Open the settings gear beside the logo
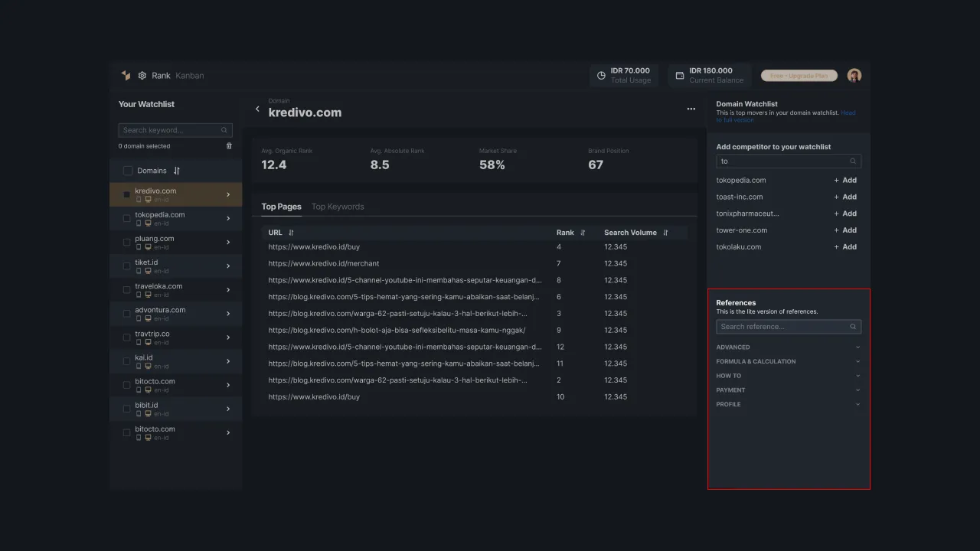This screenshot has width=980, height=551. [x=142, y=75]
